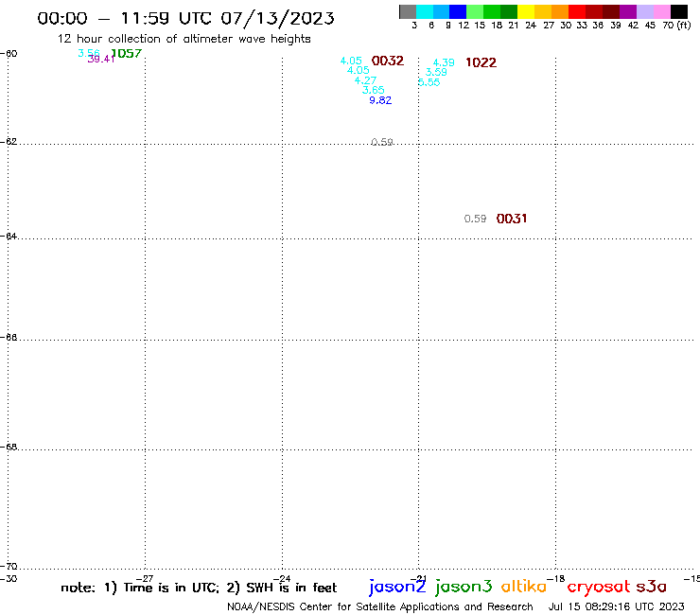Screen dimensions: 700x615
Task: Select the blue 9.82 wave height reading
Action: 380,100
